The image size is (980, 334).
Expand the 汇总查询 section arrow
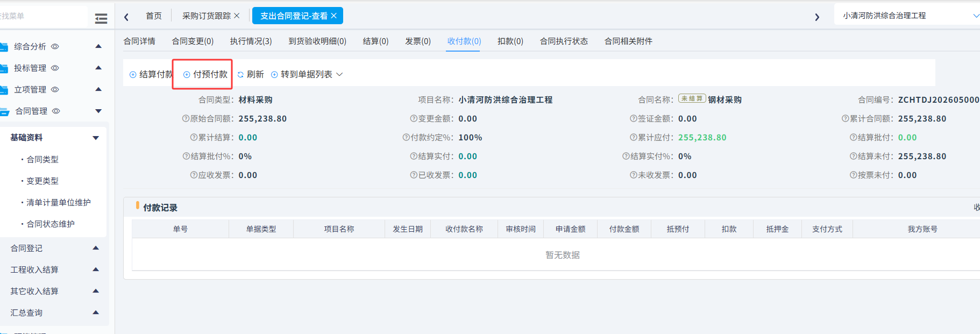[96, 312]
